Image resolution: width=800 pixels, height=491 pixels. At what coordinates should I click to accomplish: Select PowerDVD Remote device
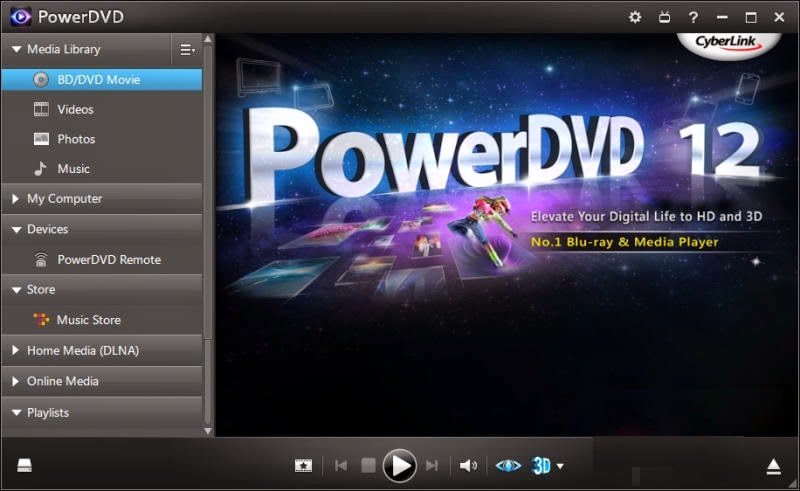point(102,260)
